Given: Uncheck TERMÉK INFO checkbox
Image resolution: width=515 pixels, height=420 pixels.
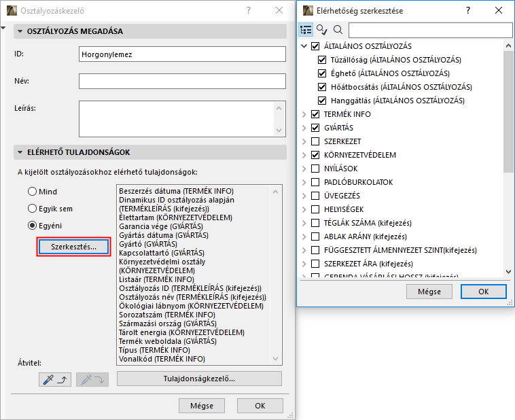Looking at the screenshot, I should (x=315, y=114).
